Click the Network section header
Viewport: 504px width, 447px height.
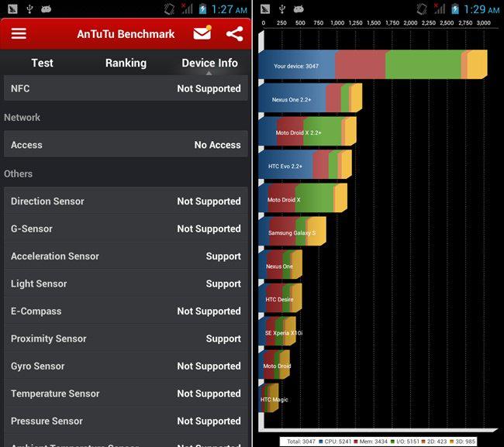coord(22,117)
